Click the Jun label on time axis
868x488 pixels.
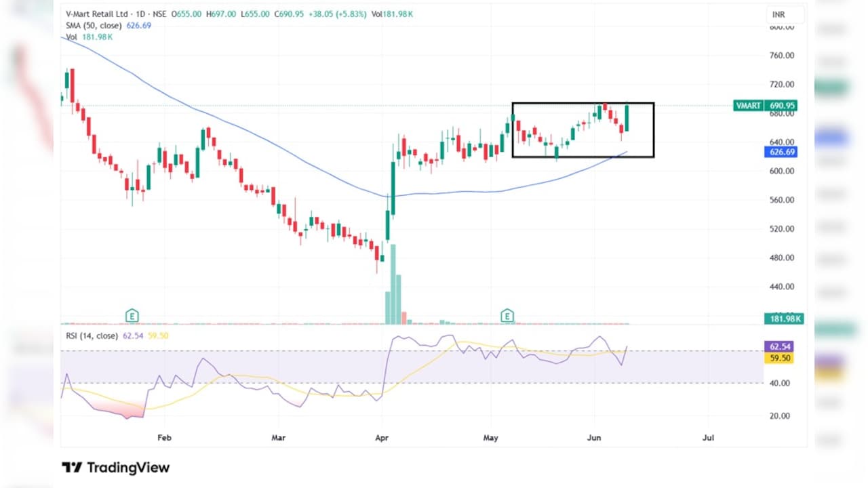coord(594,438)
